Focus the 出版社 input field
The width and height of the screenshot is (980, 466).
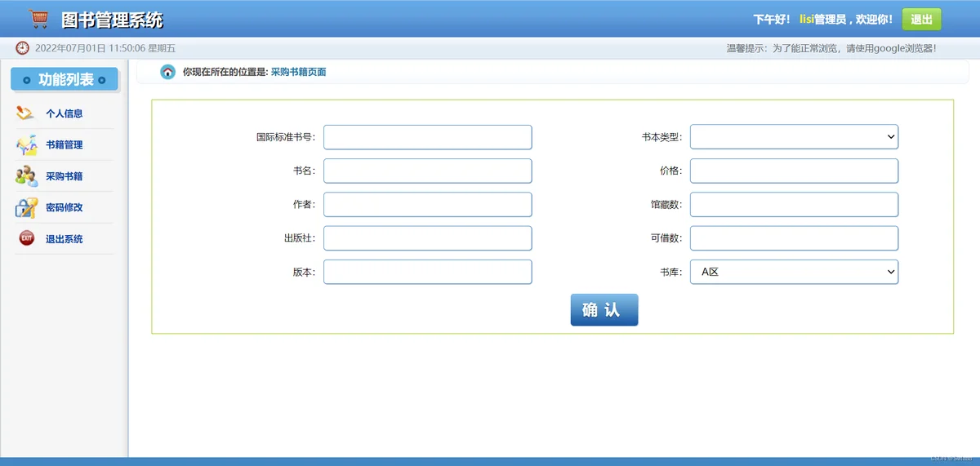(428, 238)
